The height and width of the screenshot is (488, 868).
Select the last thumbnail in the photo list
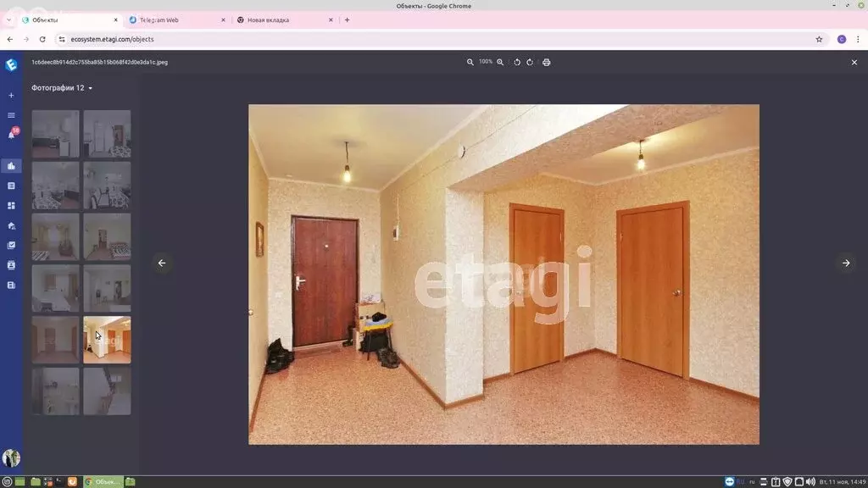click(107, 391)
